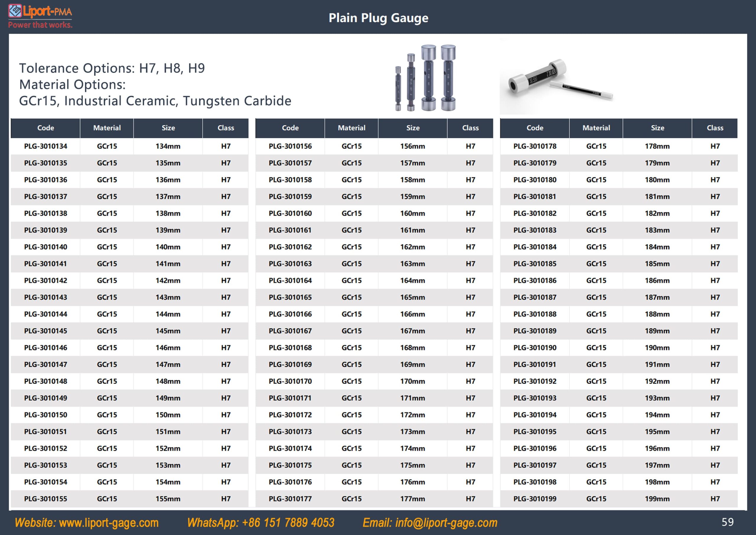This screenshot has height=535, width=756.
Task: Select code PLG-3010177
Action: click(290, 499)
